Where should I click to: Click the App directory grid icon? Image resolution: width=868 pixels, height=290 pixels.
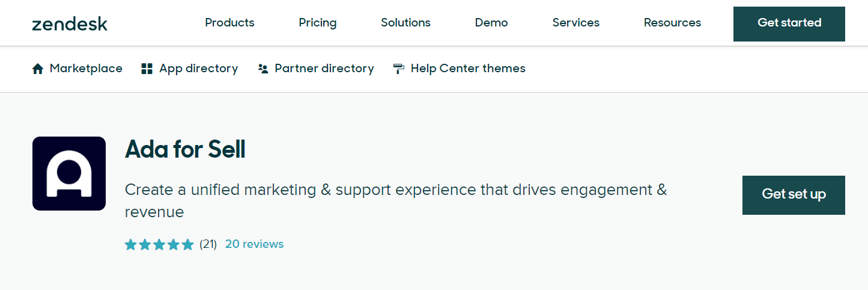pyautogui.click(x=147, y=69)
